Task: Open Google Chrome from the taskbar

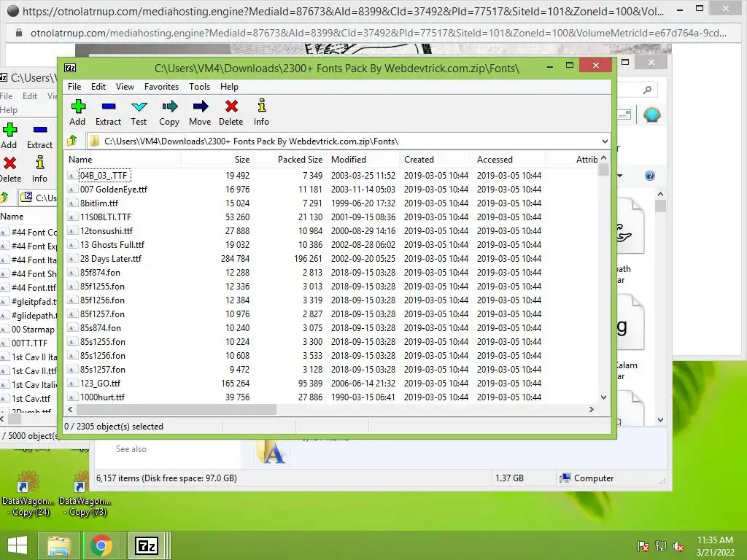Action: pyautogui.click(x=101, y=545)
